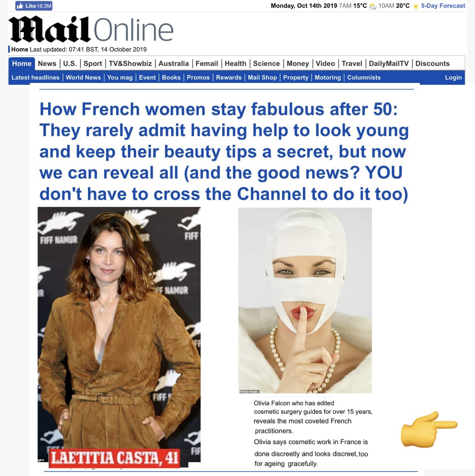Click the Facebook Like thumbs-up button

coord(34,6)
